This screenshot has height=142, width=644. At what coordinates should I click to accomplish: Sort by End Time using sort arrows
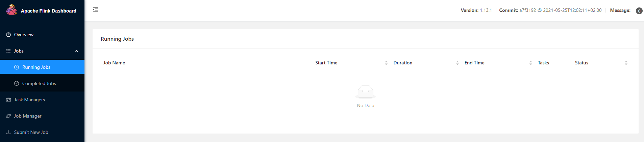[531, 63]
